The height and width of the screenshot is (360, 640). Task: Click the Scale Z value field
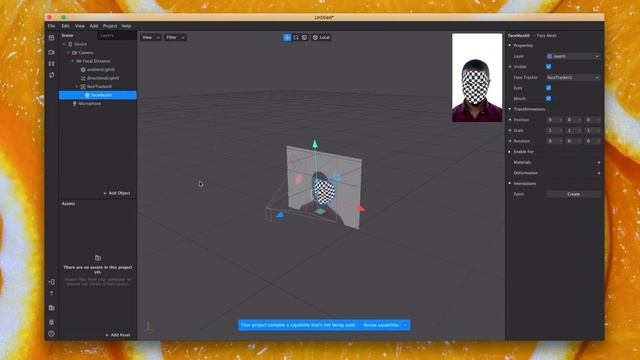(592, 131)
